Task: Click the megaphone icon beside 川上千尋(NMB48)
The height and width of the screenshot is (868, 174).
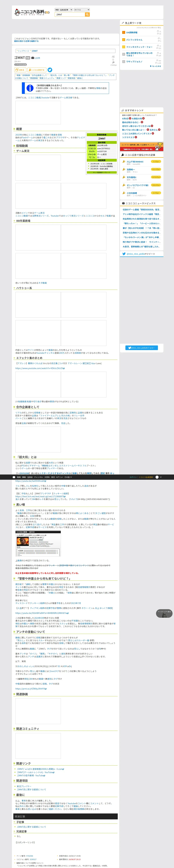Action: tap(124, 162)
